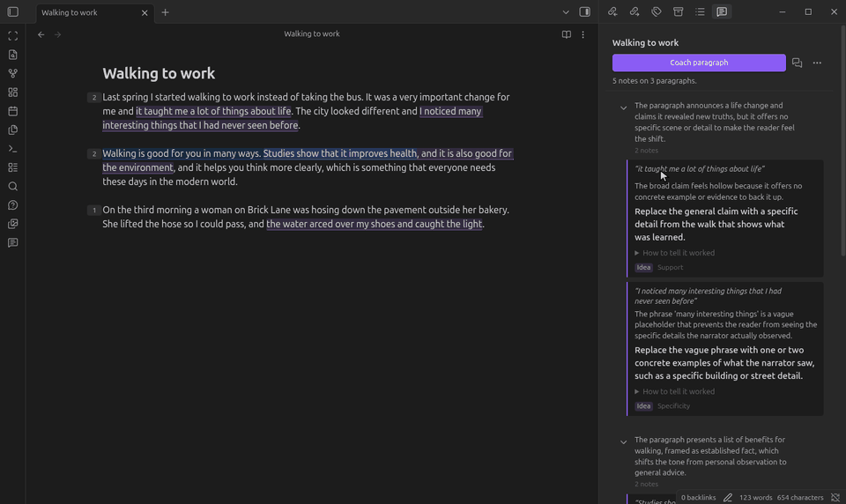Click the Coach paragraph button
The height and width of the screenshot is (504, 846).
[699, 63]
